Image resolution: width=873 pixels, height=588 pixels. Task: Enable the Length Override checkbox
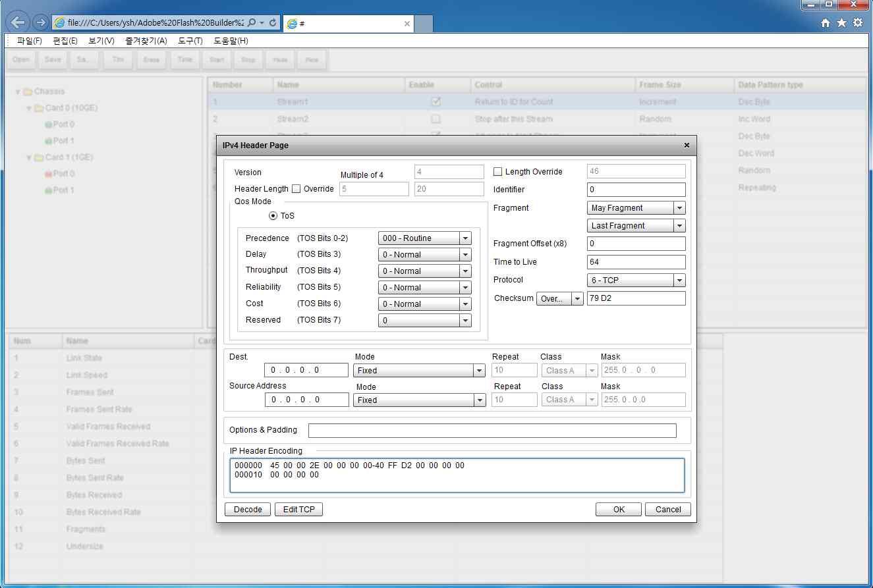click(x=498, y=172)
